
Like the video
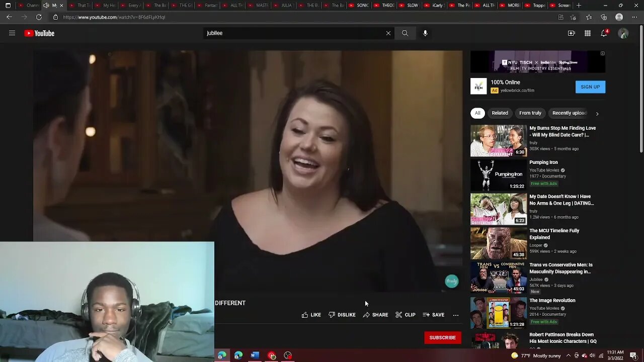point(311,315)
